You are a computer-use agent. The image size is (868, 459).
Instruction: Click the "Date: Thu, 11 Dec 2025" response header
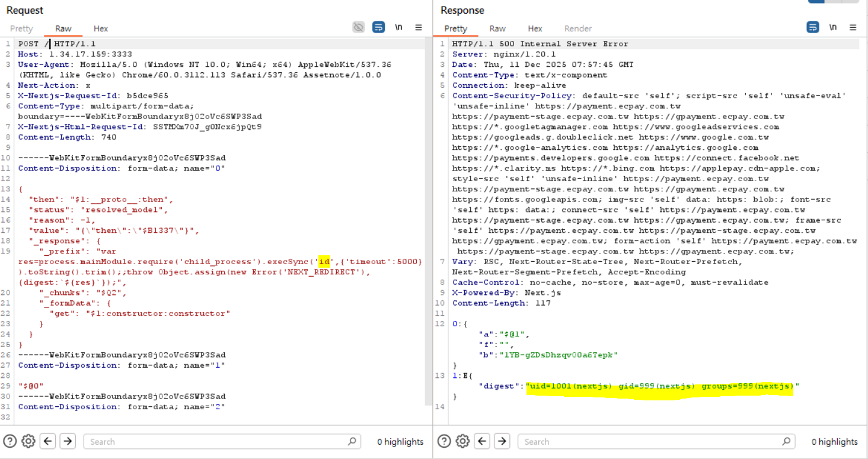[x=542, y=65]
